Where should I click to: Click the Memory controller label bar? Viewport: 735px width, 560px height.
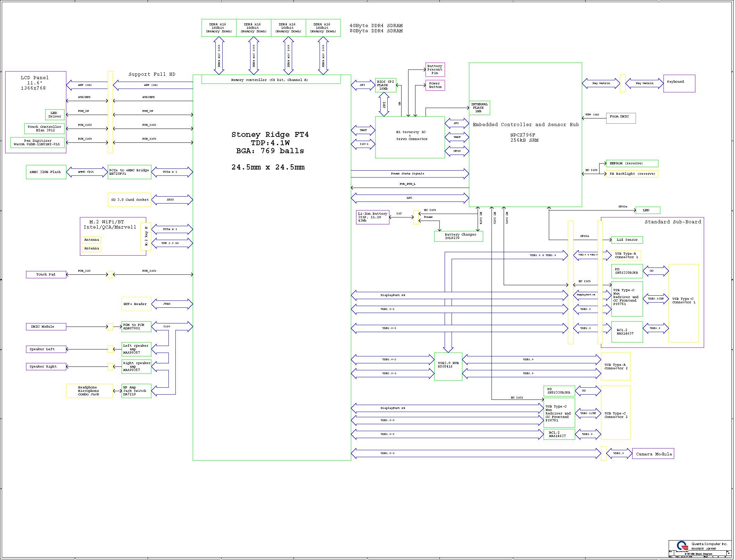point(271,80)
